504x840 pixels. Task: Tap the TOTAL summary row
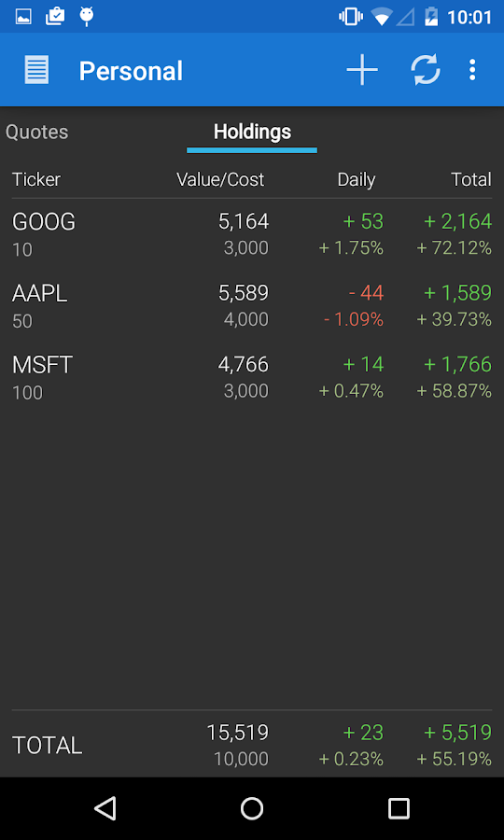(x=252, y=745)
